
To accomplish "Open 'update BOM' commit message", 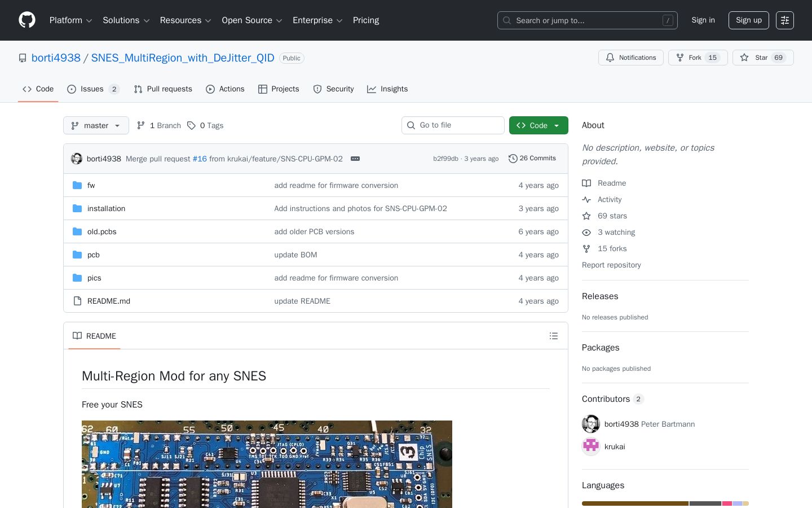I will [295, 255].
